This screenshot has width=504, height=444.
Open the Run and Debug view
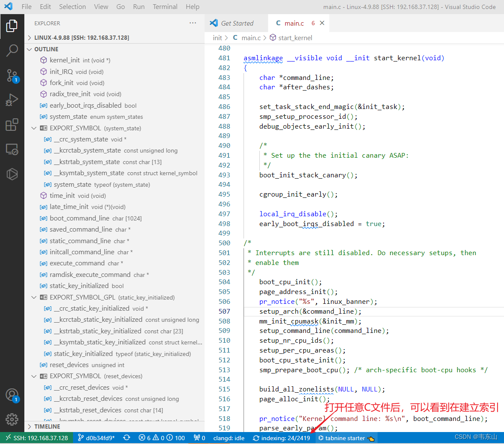point(12,100)
